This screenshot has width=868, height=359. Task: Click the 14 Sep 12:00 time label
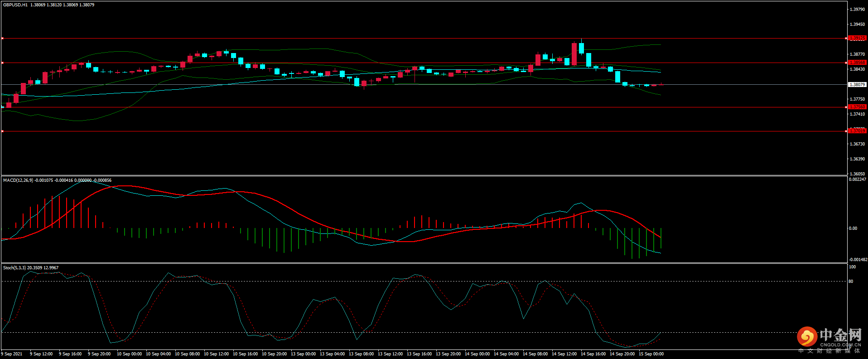(x=564, y=354)
